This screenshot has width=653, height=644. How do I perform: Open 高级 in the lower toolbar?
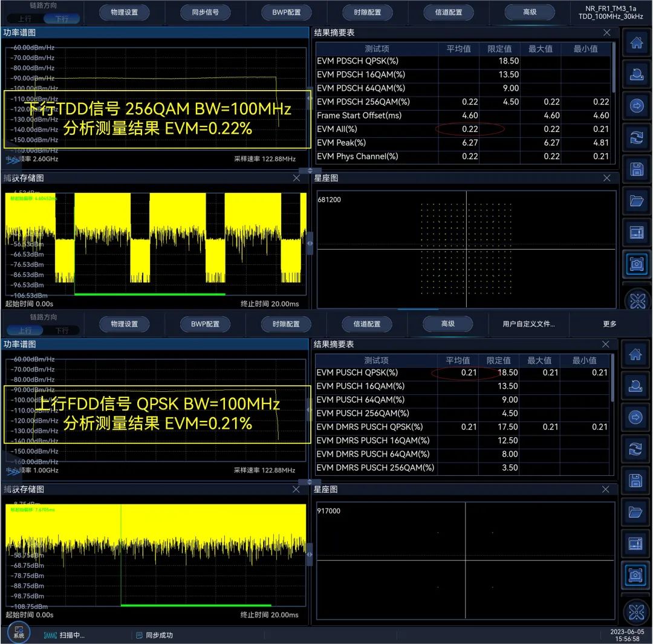pyautogui.click(x=447, y=324)
